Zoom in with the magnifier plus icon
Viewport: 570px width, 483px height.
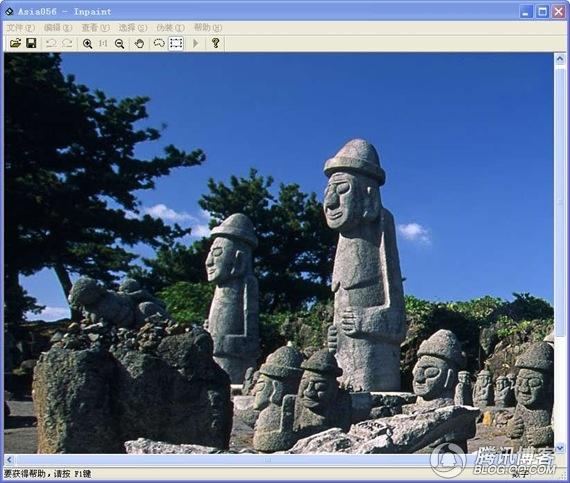pos(87,44)
